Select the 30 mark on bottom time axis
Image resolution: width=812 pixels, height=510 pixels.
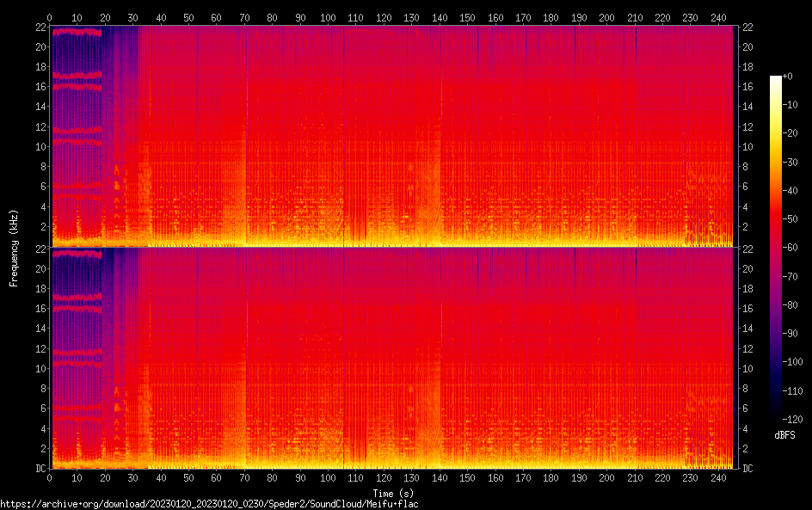[133, 477]
